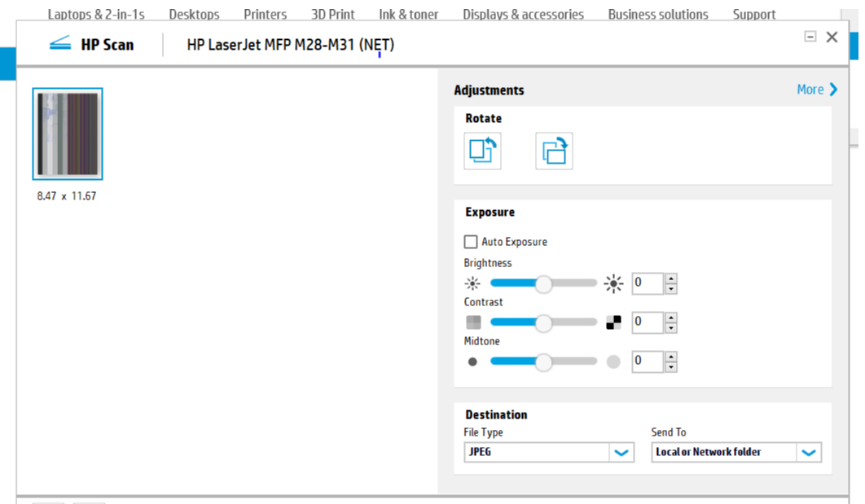Screen dimensions: 865x504
Task: Click the high brightness sun icon
Action: click(x=613, y=283)
